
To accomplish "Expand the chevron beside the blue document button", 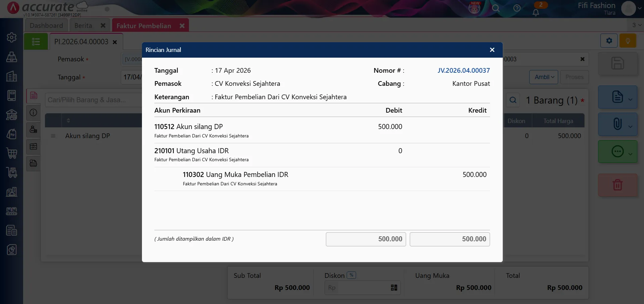I will click(630, 100).
